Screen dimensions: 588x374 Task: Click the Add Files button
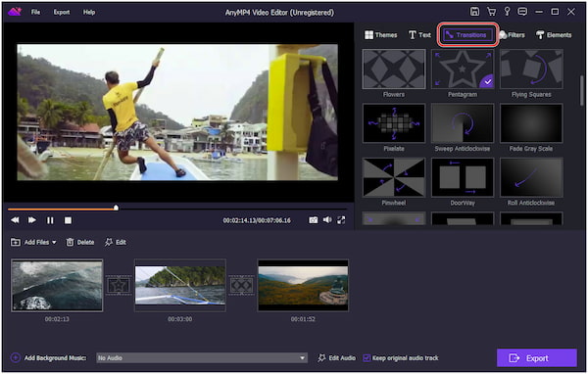tap(30, 242)
